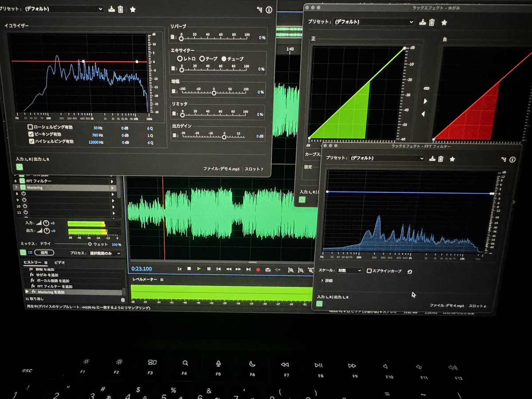
Task: Toggle power button in ゆがみ window
Action: tap(302, 200)
